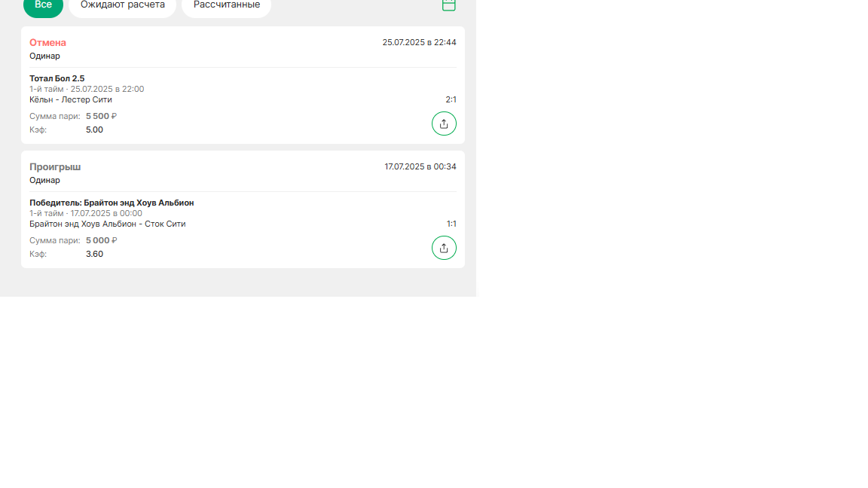This screenshot has width=868, height=488.
Task: Click the 17.07.2025 в 00:34 timestamp
Action: click(420, 167)
